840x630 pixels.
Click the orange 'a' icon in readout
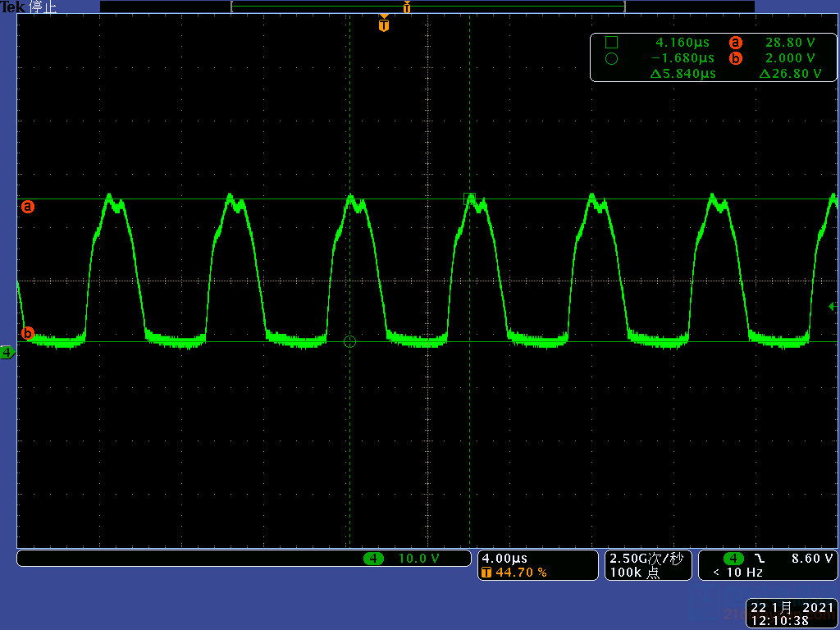pos(736,43)
